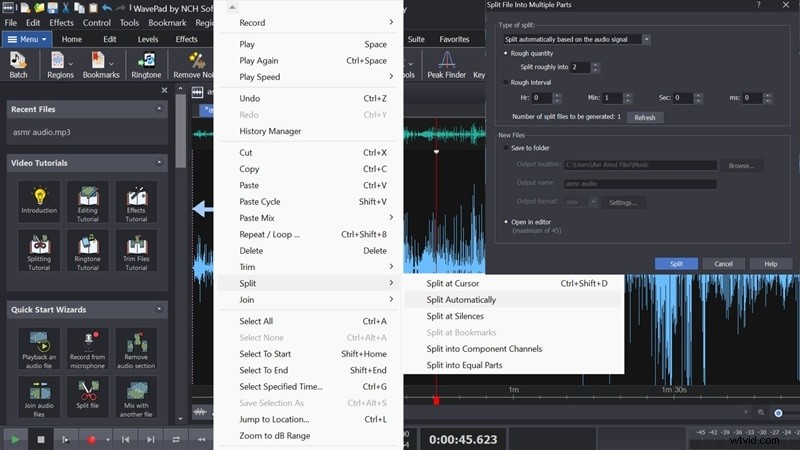The image size is (800, 450).
Task: Start the Remove audio section wizard
Action: click(x=136, y=349)
